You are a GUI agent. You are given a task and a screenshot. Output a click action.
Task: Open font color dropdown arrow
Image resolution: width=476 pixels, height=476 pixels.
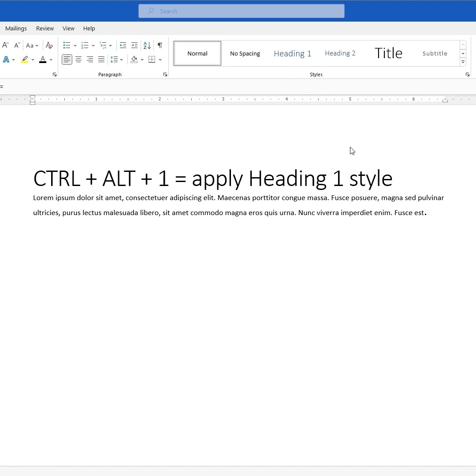click(x=51, y=60)
